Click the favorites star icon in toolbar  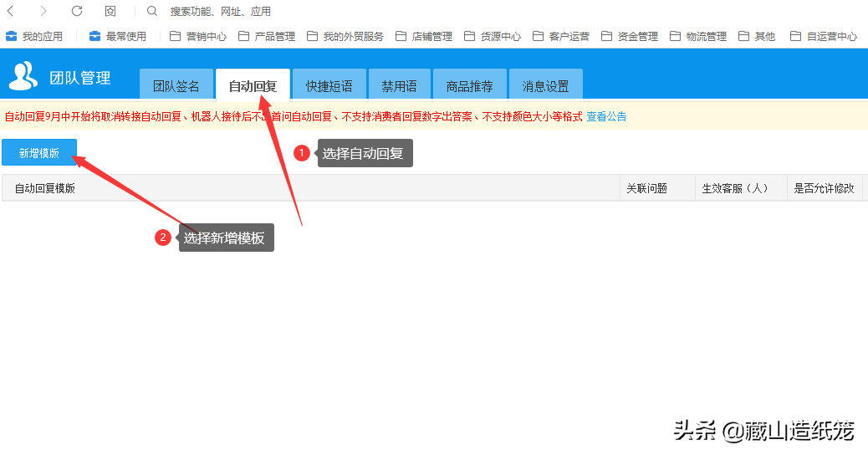point(110,11)
